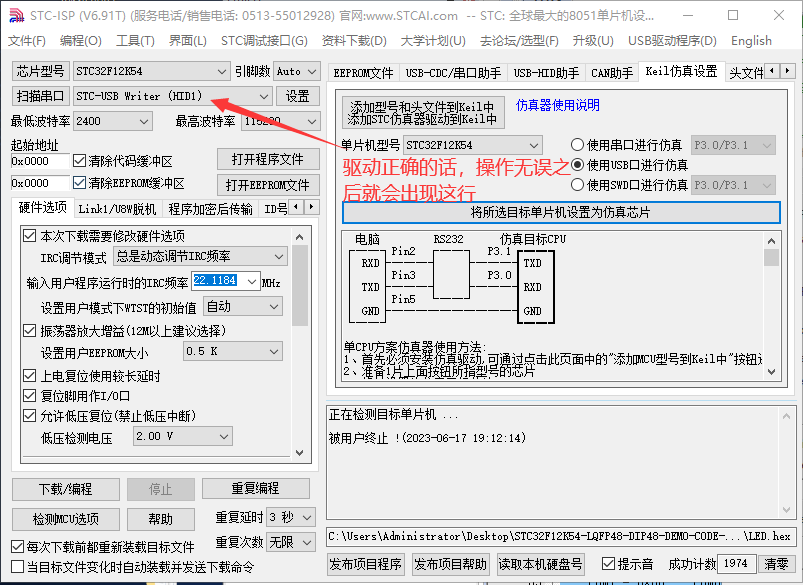The width and height of the screenshot is (803, 585).
Task: Click the 检测MCU选项 button
Action: pyautogui.click(x=66, y=519)
